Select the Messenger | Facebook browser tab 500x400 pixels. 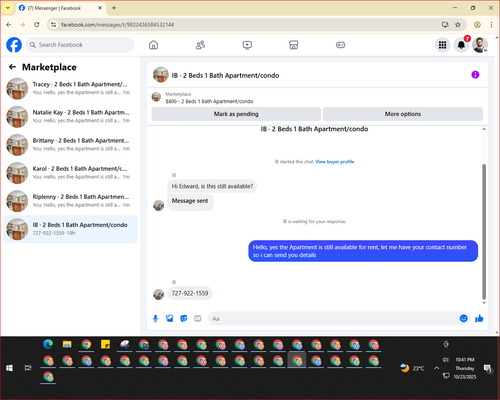point(60,8)
